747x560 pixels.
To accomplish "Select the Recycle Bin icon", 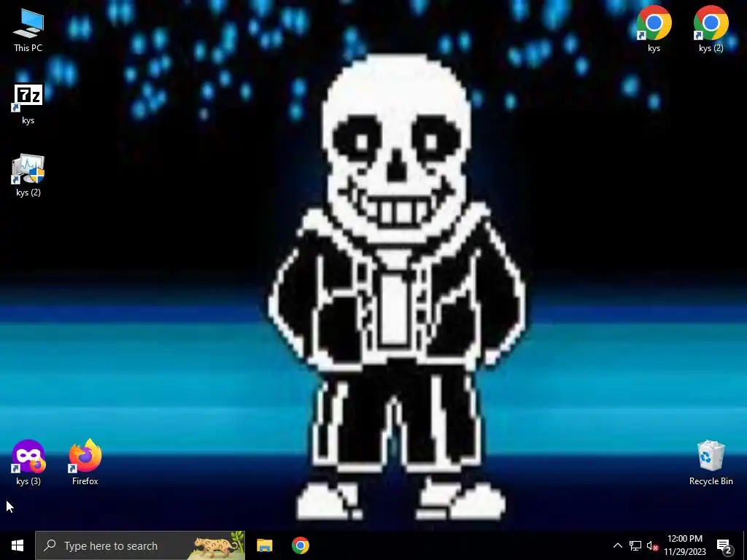I will tap(711, 462).
